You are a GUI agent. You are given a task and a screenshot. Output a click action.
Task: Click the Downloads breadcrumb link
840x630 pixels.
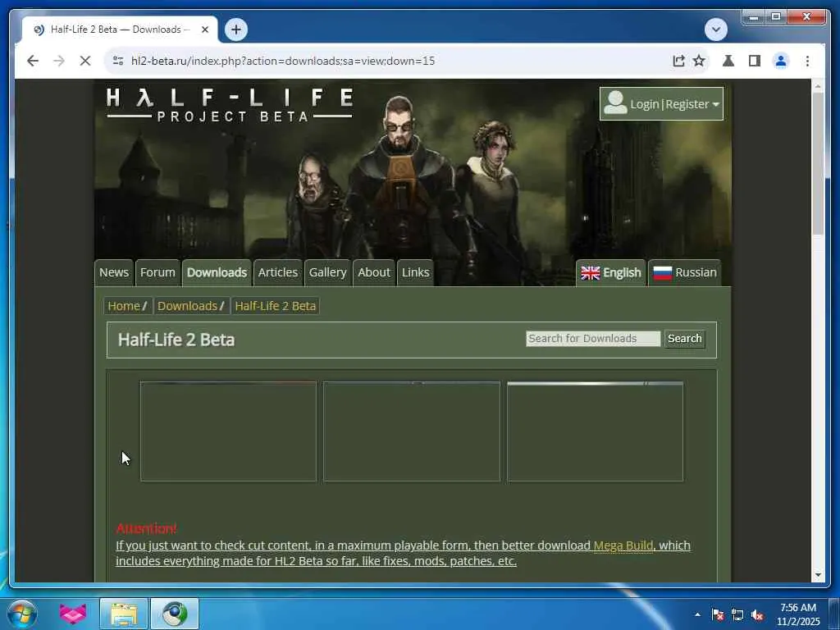coord(187,306)
